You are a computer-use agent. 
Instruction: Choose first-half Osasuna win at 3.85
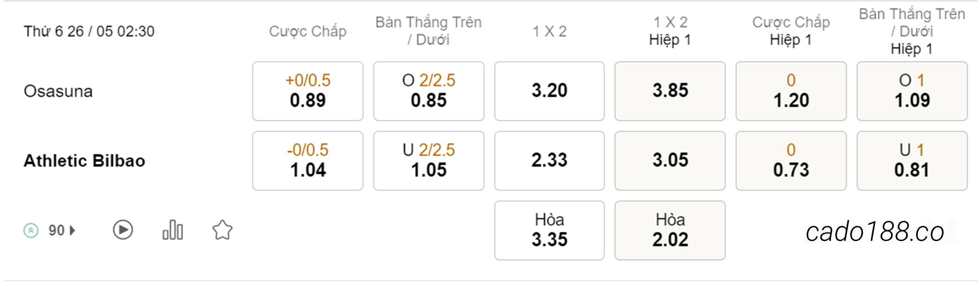tap(670, 91)
